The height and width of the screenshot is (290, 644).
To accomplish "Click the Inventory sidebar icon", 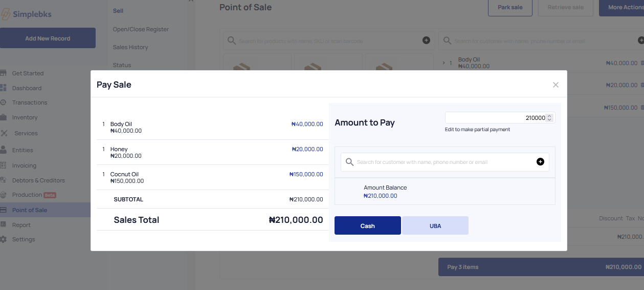I will point(4,117).
